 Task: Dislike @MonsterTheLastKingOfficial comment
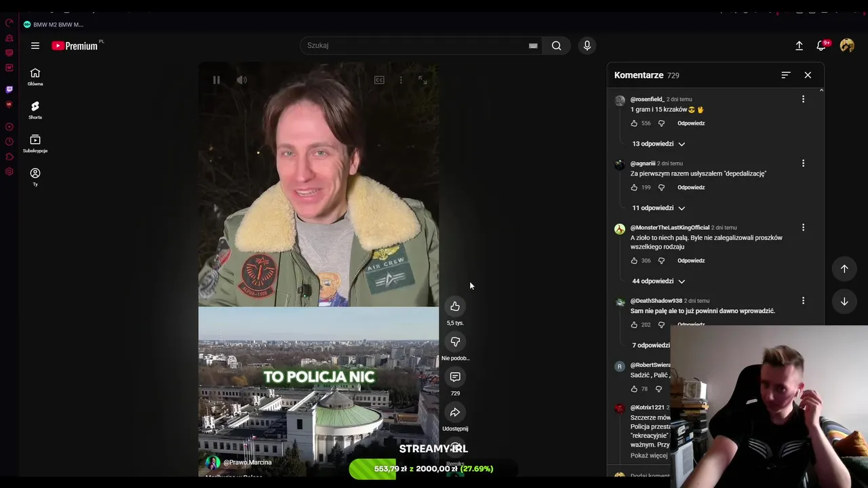tap(661, 260)
